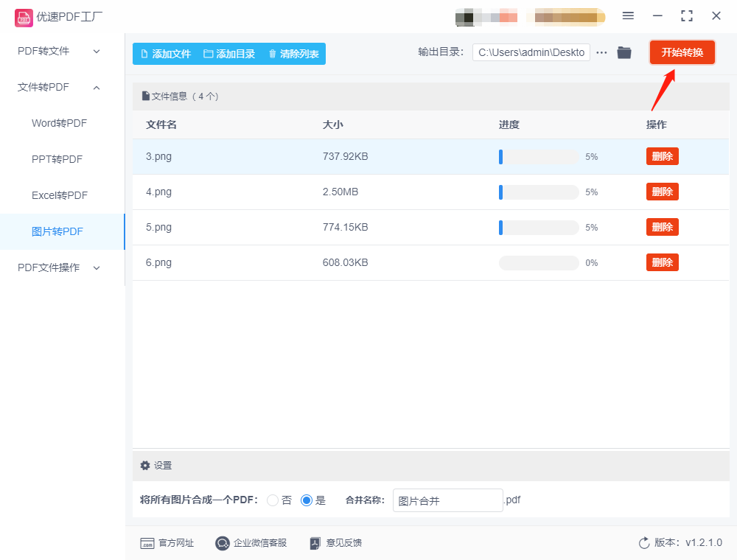Click the 文件信息 (4 个) label
This screenshot has width=737, height=560.
pyautogui.click(x=185, y=97)
